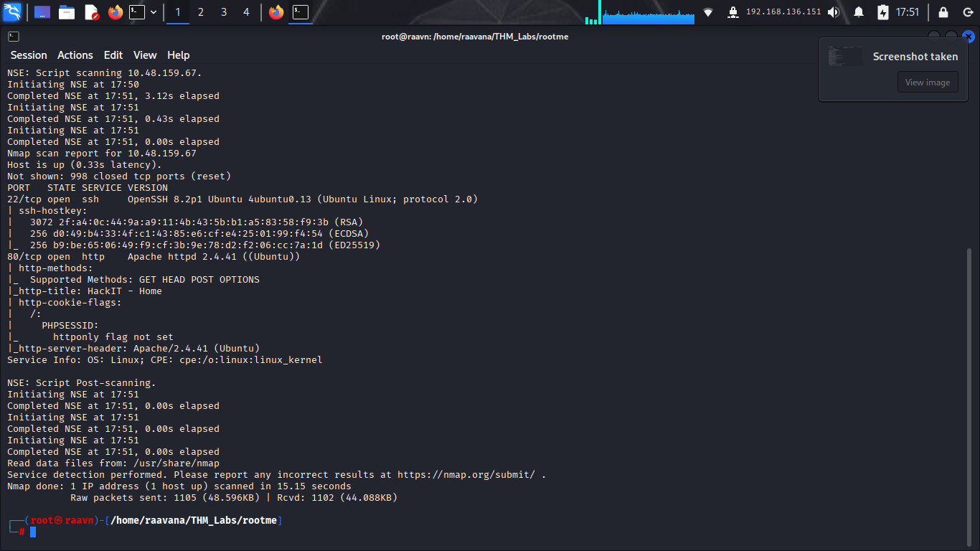Image resolution: width=980 pixels, height=551 pixels.
Task: Open the Firefox browser launcher in the panel
Action: [x=116, y=12]
